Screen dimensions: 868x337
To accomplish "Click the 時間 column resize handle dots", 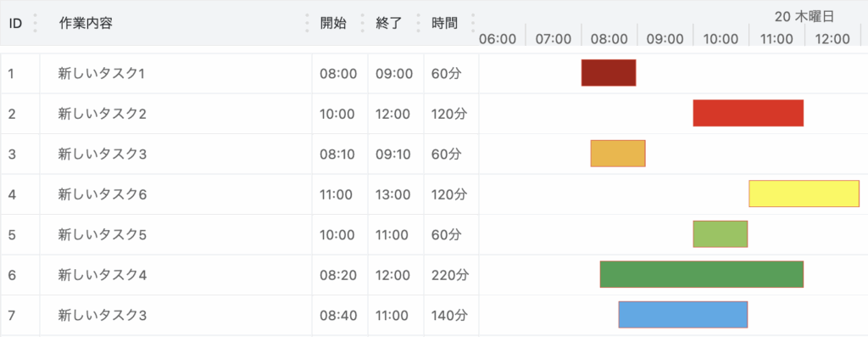I will 473,23.
